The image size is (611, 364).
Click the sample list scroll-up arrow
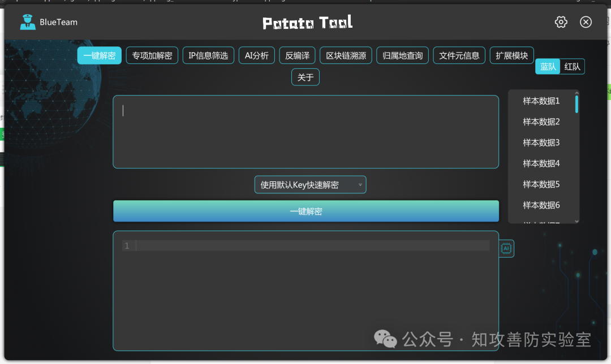point(576,93)
